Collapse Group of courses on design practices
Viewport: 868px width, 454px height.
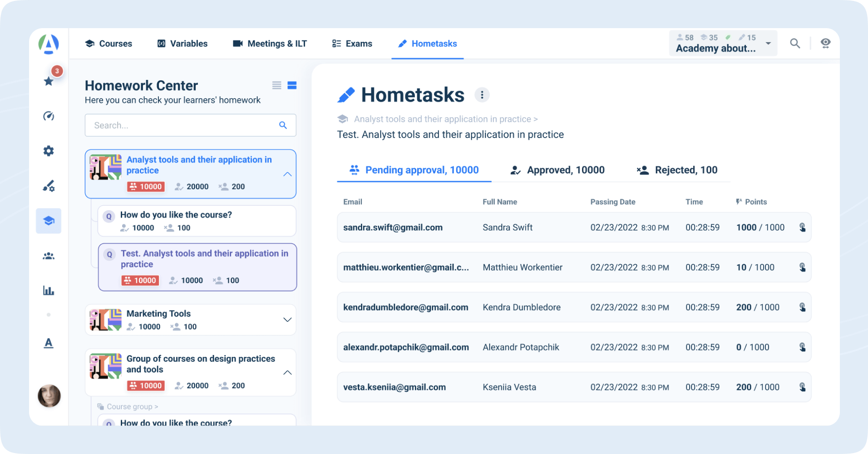pyautogui.click(x=287, y=373)
